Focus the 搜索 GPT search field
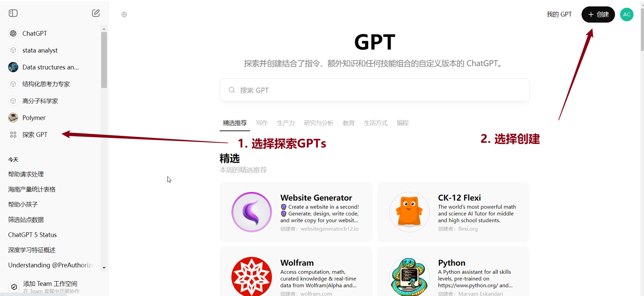Screen dimensions: 644x296 tap(375, 90)
